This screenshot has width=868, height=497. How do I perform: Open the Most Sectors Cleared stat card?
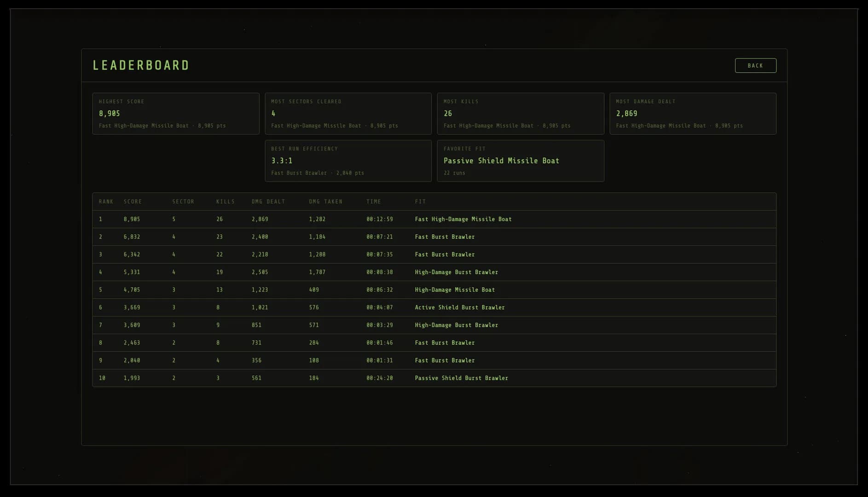click(348, 114)
